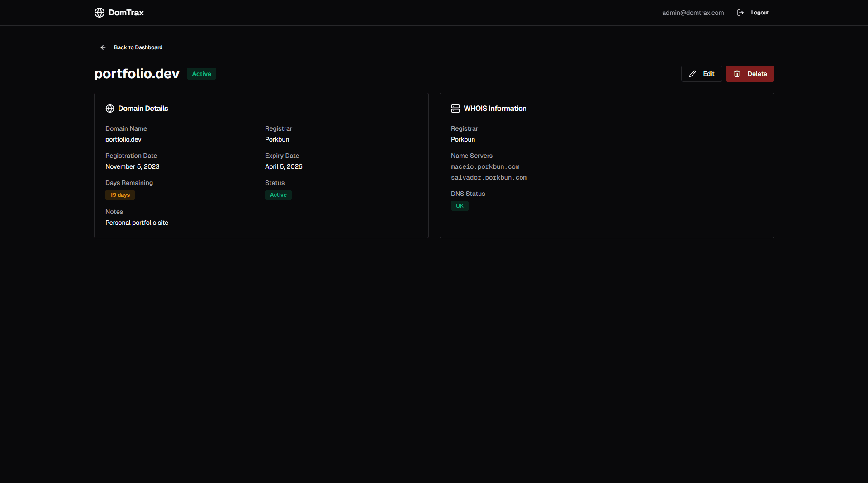Click the Active status badge in Domain Details
The width and height of the screenshot is (868, 483).
point(278,195)
